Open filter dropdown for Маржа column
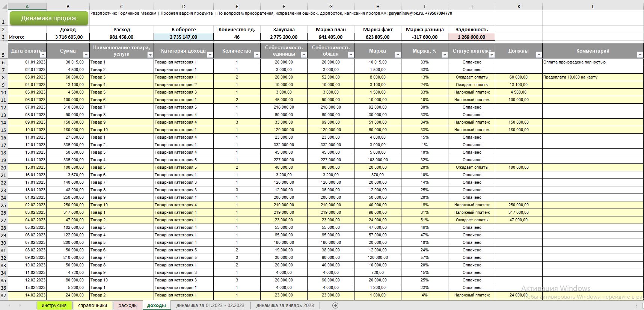This screenshot has width=644, height=310. [x=398, y=55]
